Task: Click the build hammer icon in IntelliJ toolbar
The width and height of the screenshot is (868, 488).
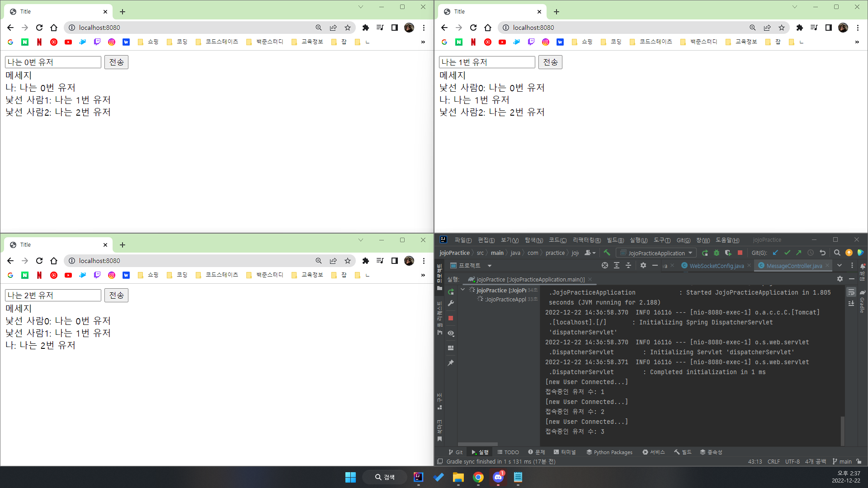Action: tap(607, 253)
